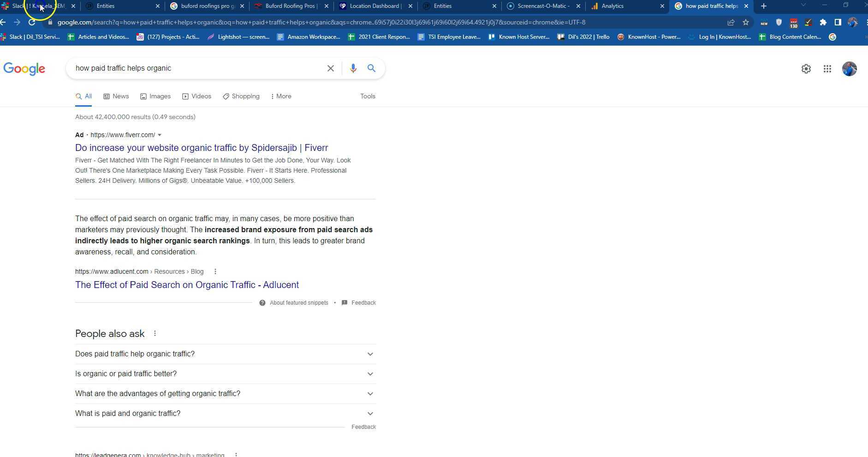Bookmark this page with star icon

(x=745, y=22)
